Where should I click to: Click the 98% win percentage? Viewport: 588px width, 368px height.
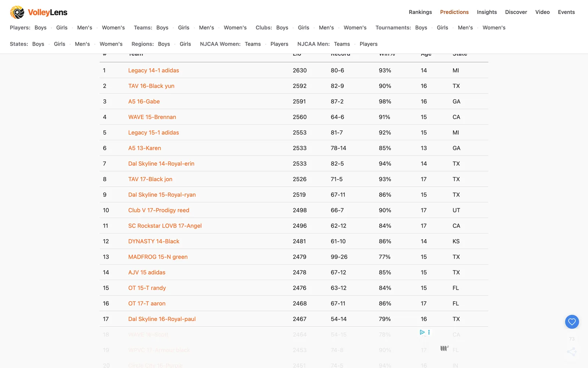[385, 102]
